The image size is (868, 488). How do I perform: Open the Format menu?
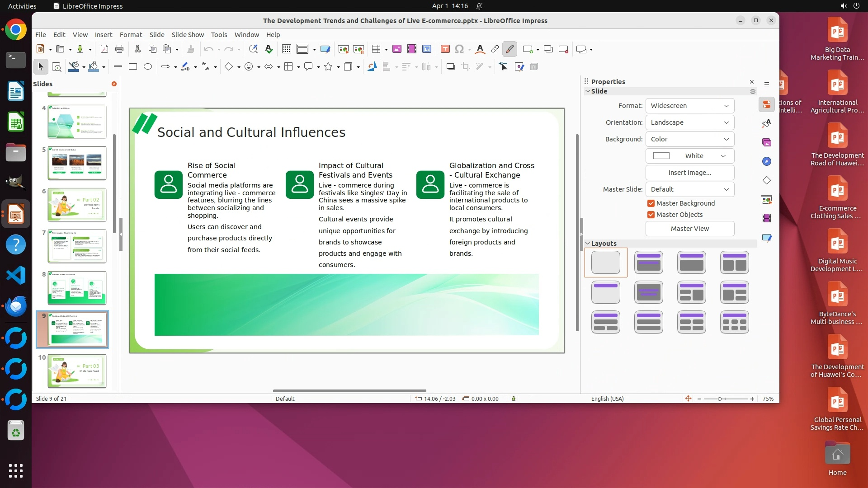tap(131, 35)
